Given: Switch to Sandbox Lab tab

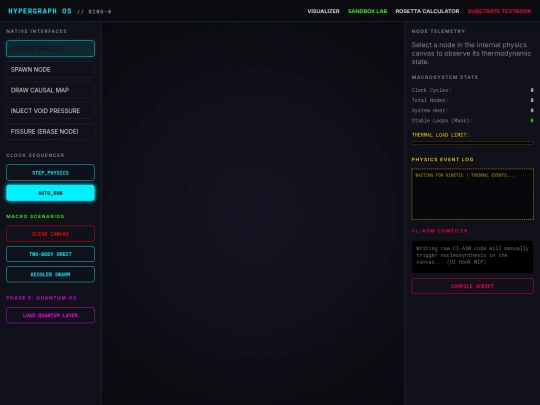Looking at the screenshot, I should coord(367,11).
